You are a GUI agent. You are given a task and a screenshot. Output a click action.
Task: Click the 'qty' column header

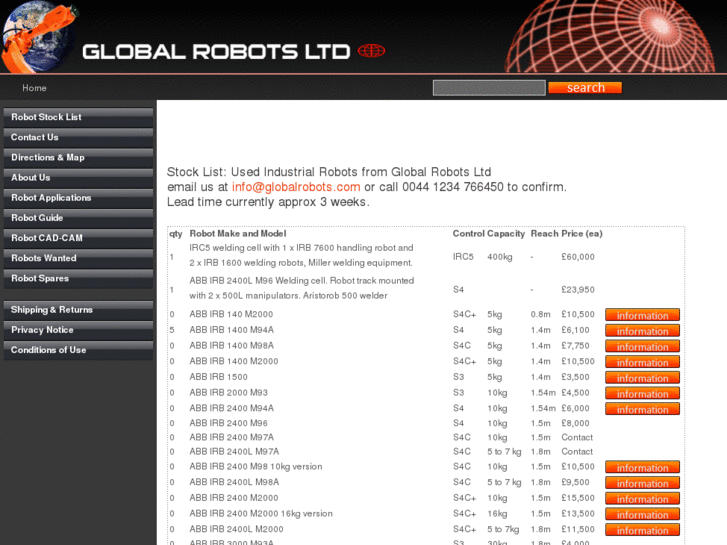176,234
